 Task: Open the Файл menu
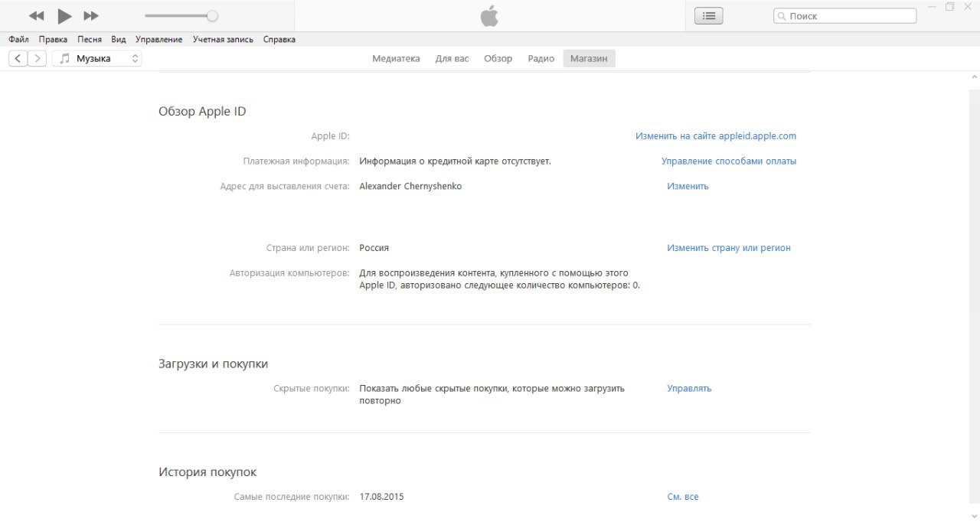click(x=18, y=39)
